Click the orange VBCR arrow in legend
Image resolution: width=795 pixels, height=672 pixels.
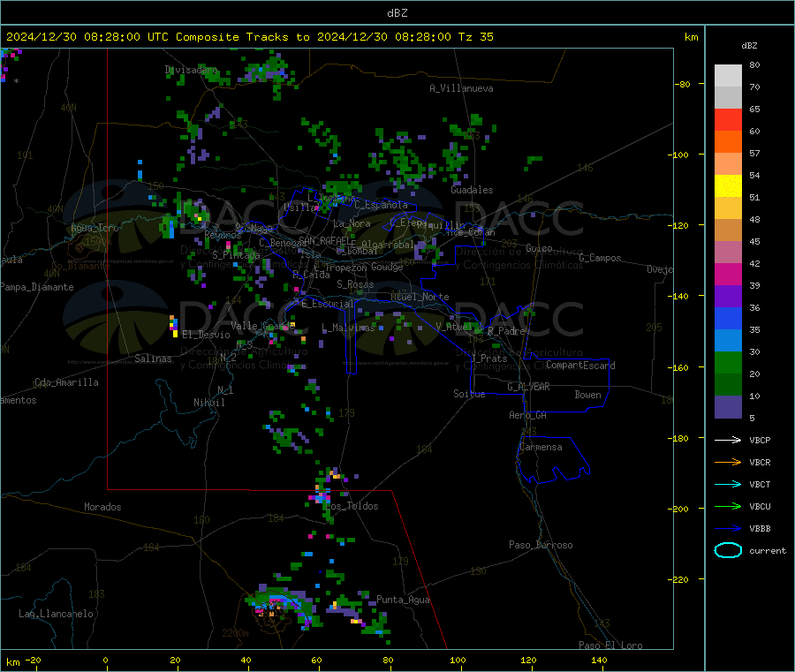point(728,462)
